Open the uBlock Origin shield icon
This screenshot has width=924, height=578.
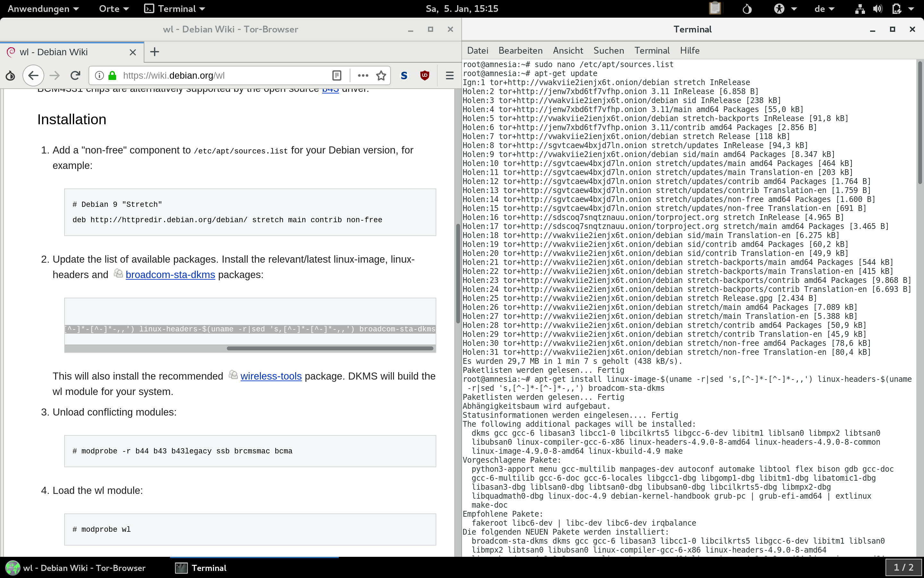(424, 76)
